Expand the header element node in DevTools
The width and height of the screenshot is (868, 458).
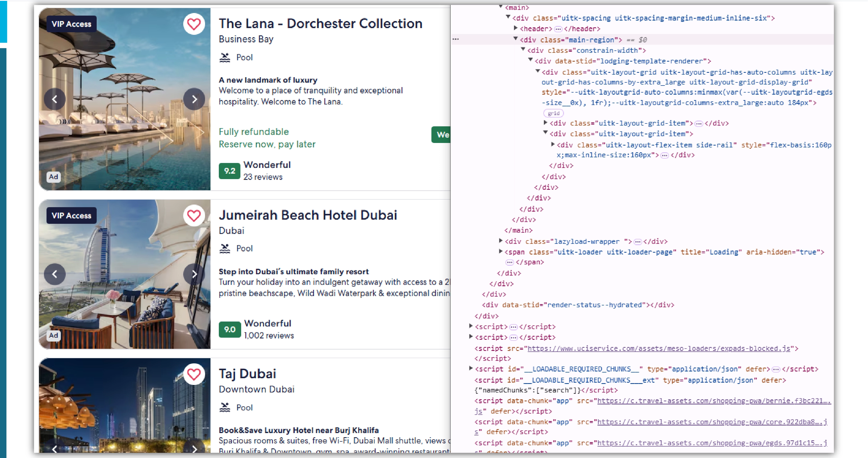pos(516,29)
